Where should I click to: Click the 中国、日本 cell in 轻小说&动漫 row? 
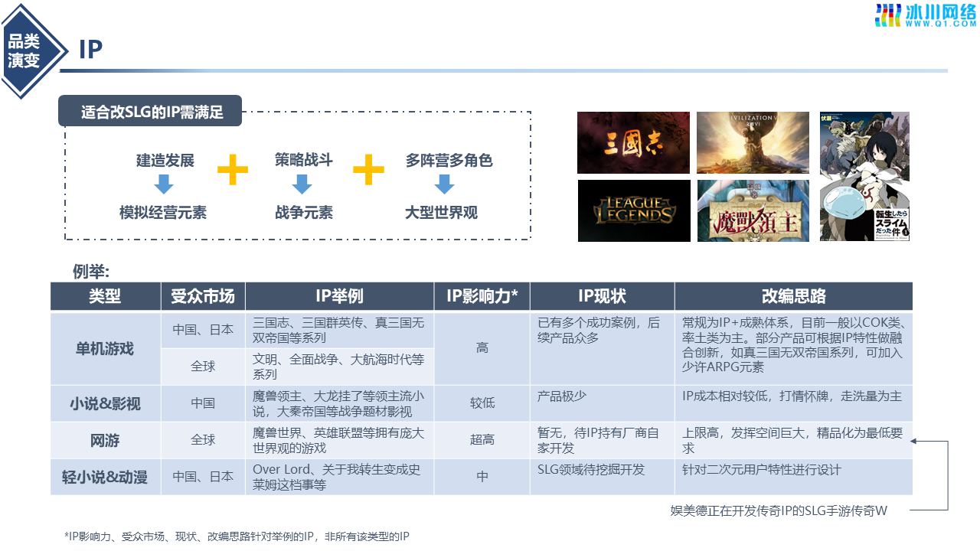(x=203, y=477)
